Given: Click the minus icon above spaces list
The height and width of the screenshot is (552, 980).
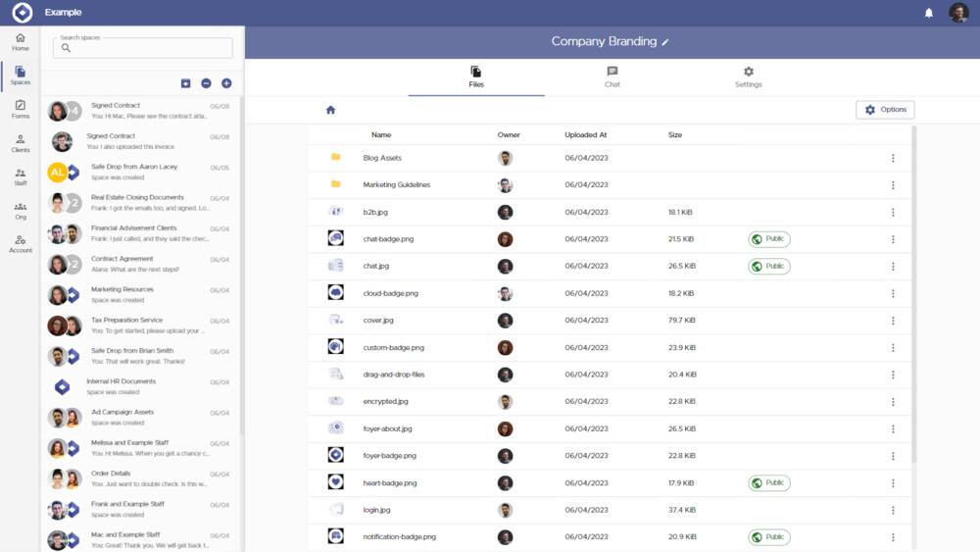Looking at the screenshot, I should (206, 83).
